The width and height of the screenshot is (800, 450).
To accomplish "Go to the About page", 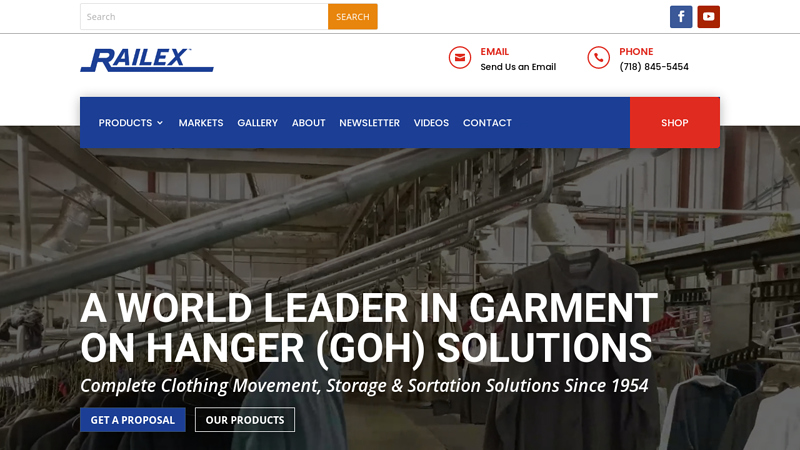I will click(309, 123).
